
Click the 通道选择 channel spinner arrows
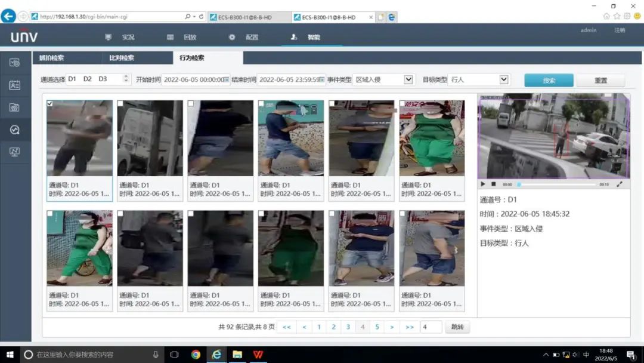coord(125,79)
